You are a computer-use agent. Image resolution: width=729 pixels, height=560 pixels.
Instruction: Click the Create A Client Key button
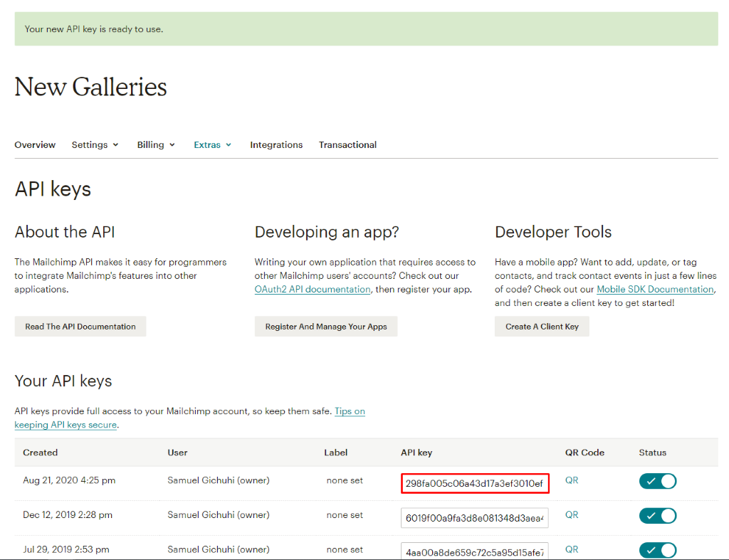coord(542,326)
